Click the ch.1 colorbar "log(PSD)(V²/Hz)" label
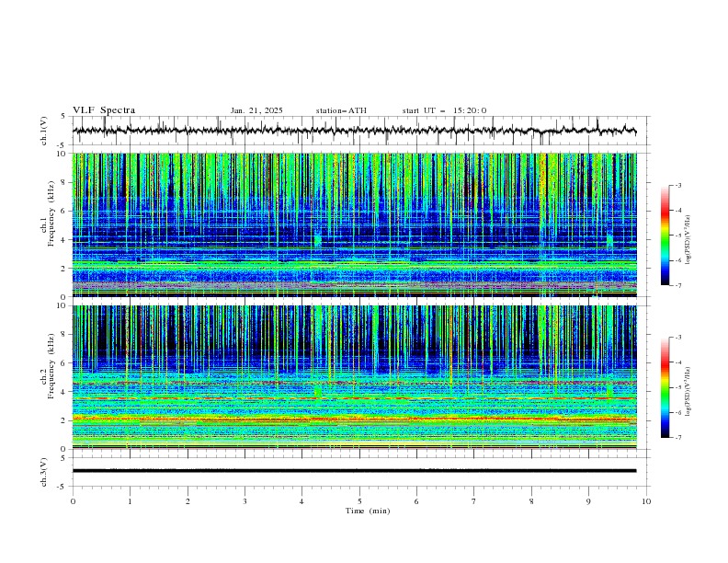This screenshot has height=563, width=728. pos(688,240)
